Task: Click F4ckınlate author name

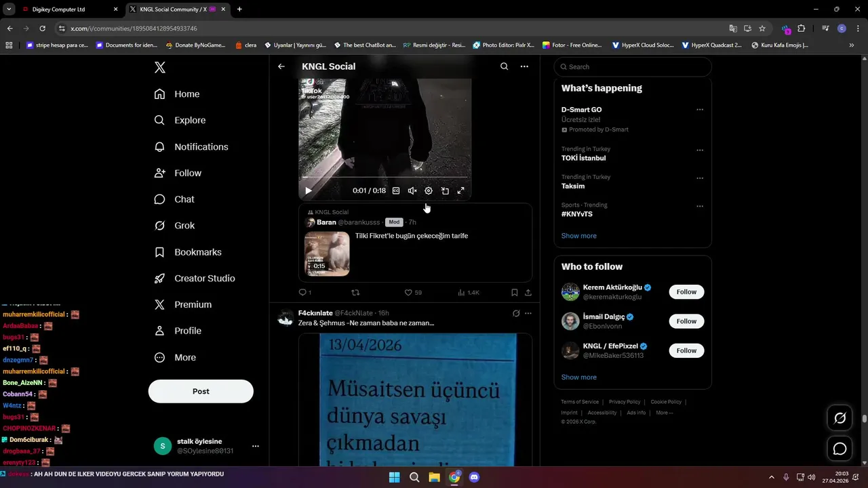Action: pyautogui.click(x=315, y=313)
